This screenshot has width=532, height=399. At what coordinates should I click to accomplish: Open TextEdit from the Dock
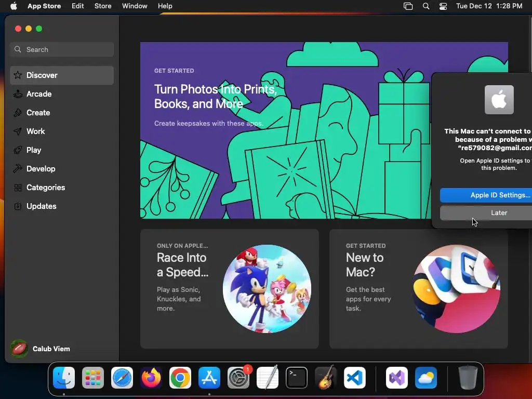(x=268, y=378)
